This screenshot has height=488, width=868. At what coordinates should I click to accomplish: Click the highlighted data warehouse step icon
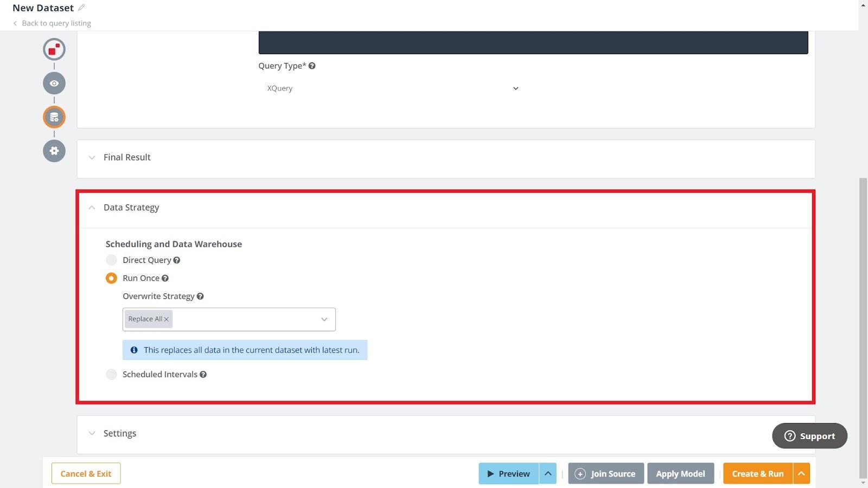(x=54, y=117)
